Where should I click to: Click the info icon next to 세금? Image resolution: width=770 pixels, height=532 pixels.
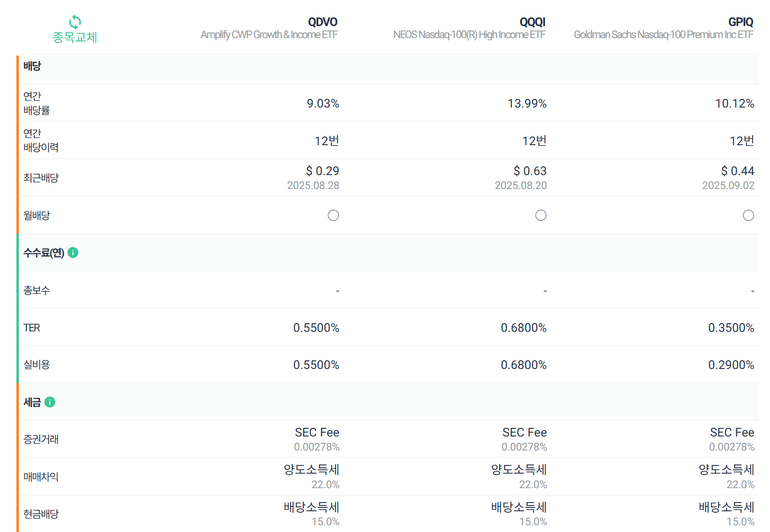(x=50, y=402)
